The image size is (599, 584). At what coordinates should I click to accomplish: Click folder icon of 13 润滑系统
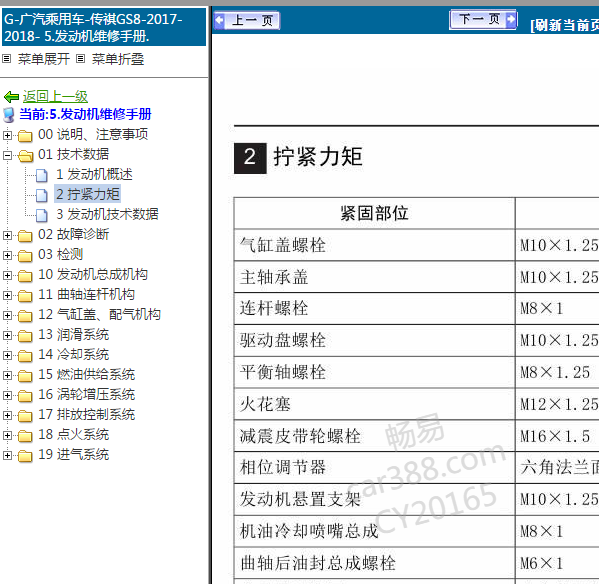(x=25, y=336)
